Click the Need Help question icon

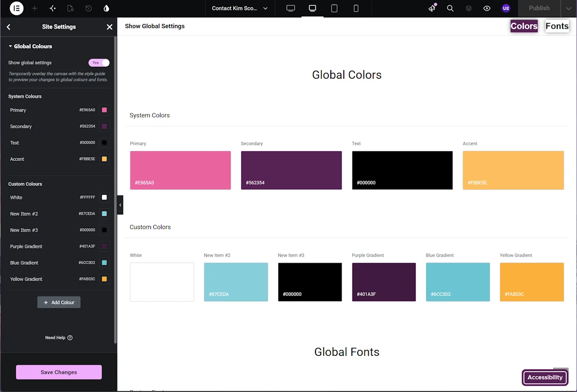pyautogui.click(x=70, y=338)
